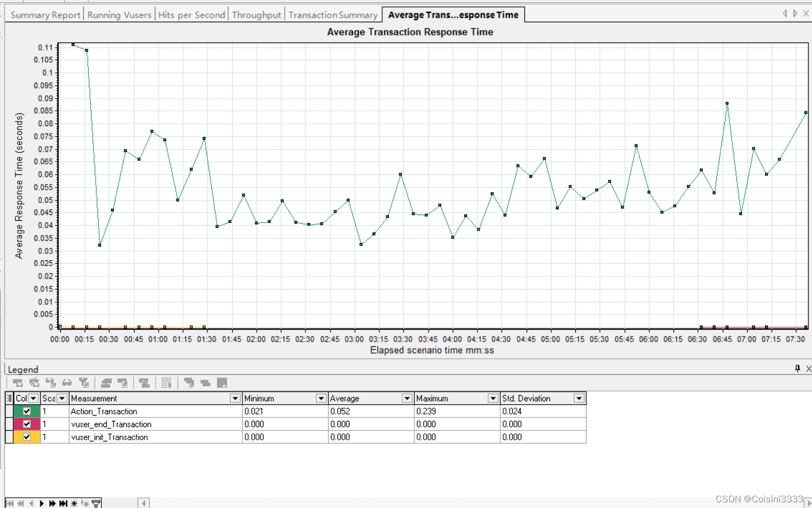Click the funnel filter icon in Legend toolbar

coord(84,383)
